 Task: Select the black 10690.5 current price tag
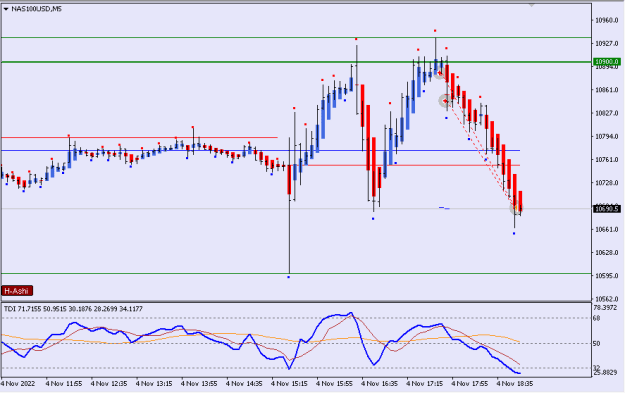tap(607, 208)
